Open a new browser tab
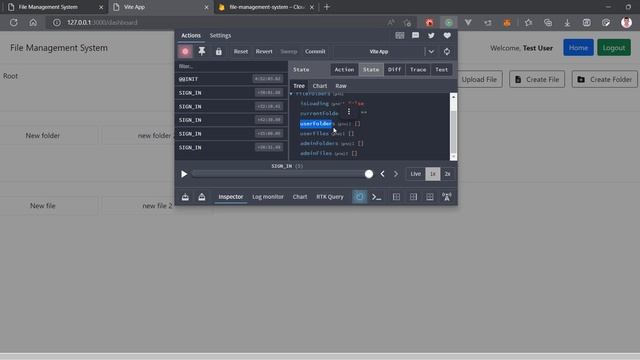Image resolution: width=640 pixels, height=360 pixels. click(x=327, y=7)
